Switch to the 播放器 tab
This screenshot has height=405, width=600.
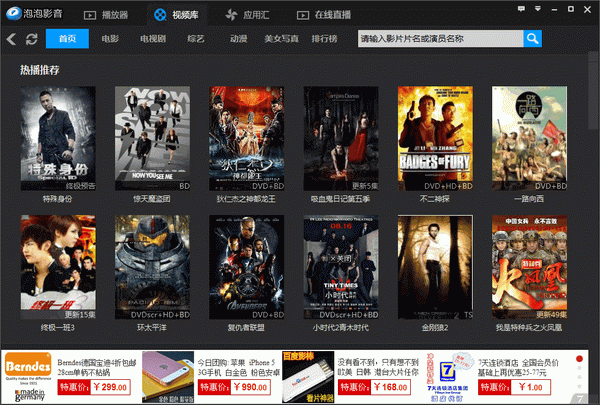pyautogui.click(x=106, y=15)
